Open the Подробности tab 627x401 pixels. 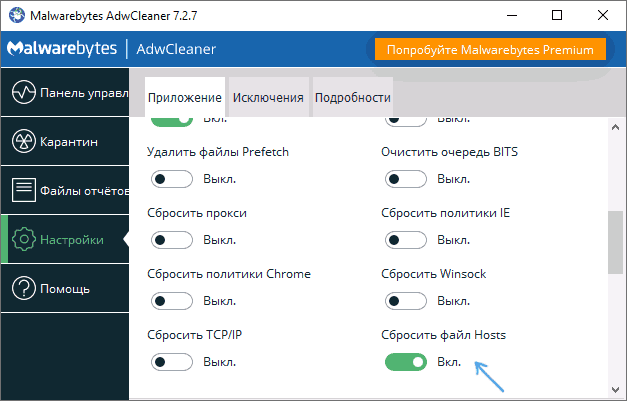click(353, 97)
